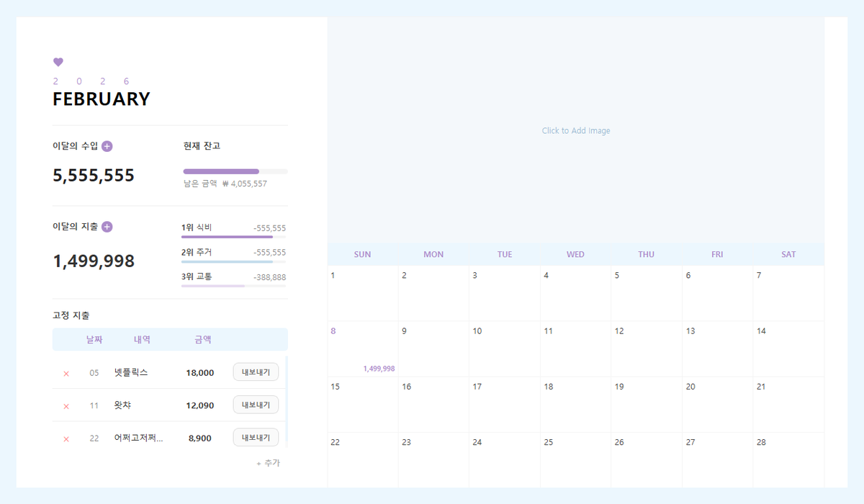Click the 3위 교통 spending bar
Viewport: 864px width, 504px height.
click(233, 286)
